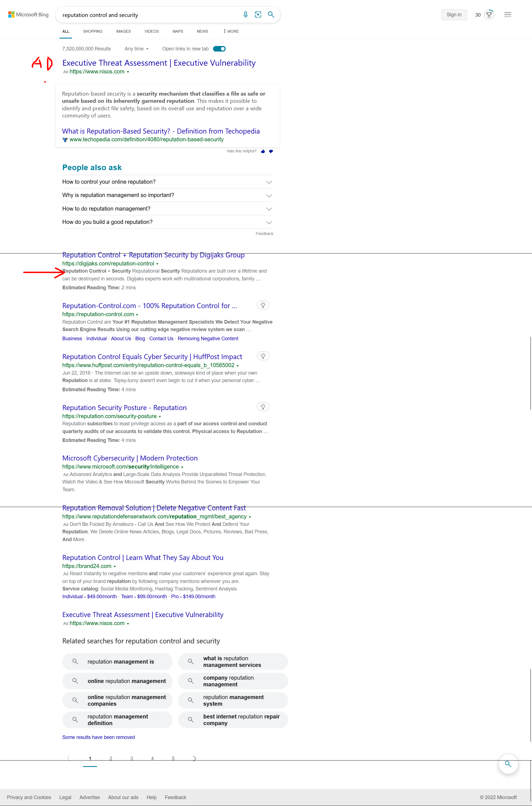Viewport: 532px width, 806px height.
Task: Open the News tab
Action: (202, 32)
